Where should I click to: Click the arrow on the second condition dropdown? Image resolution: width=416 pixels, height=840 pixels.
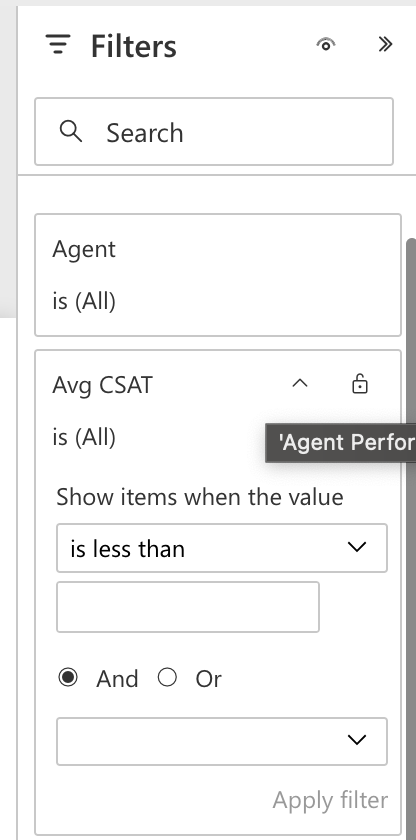[x=357, y=740]
